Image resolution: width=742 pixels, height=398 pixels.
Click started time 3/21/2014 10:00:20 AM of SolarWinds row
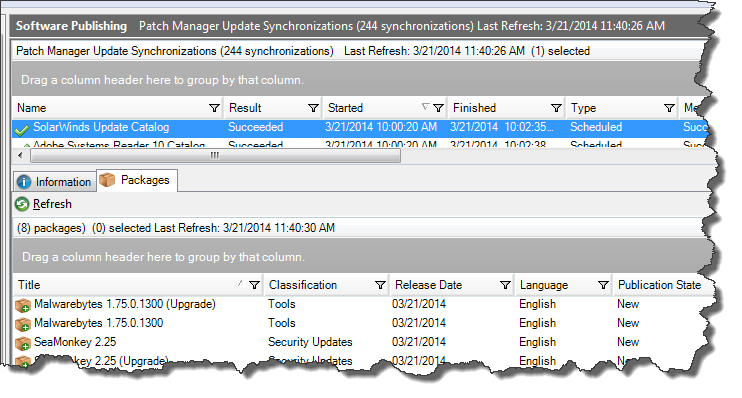pos(381,127)
